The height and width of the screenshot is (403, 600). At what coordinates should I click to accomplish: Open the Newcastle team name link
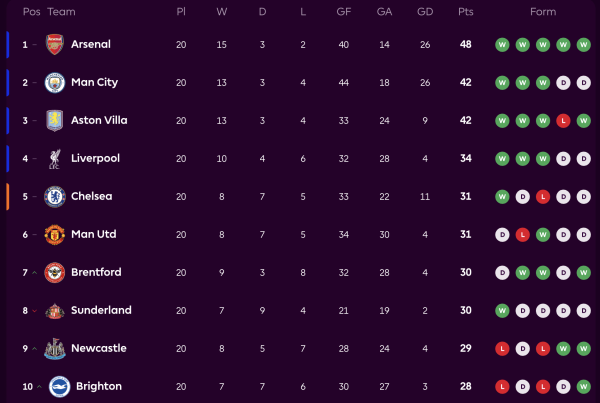click(x=98, y=348)
